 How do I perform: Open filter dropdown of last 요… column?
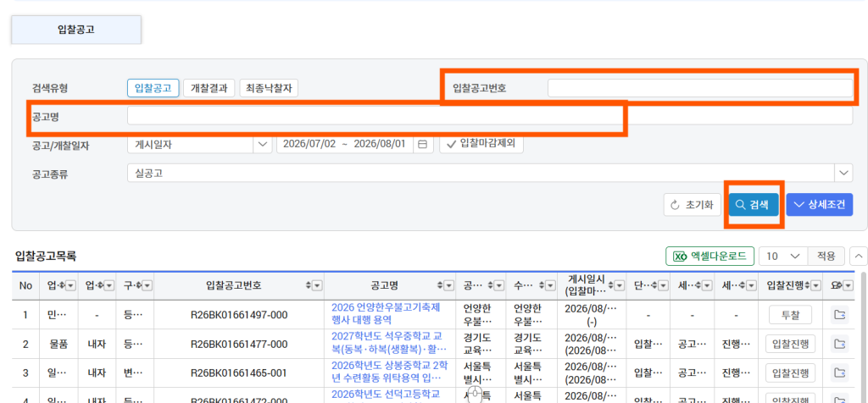(x=848, y=285)
